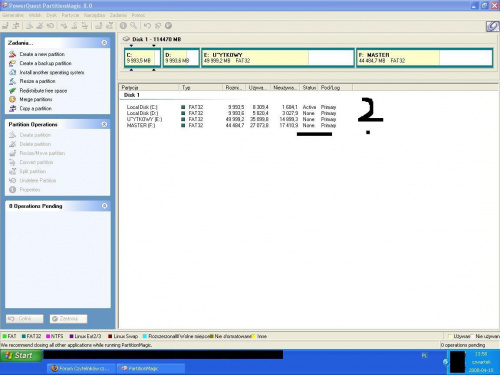Click the round help icon ending the toolbar

(168, 26)
